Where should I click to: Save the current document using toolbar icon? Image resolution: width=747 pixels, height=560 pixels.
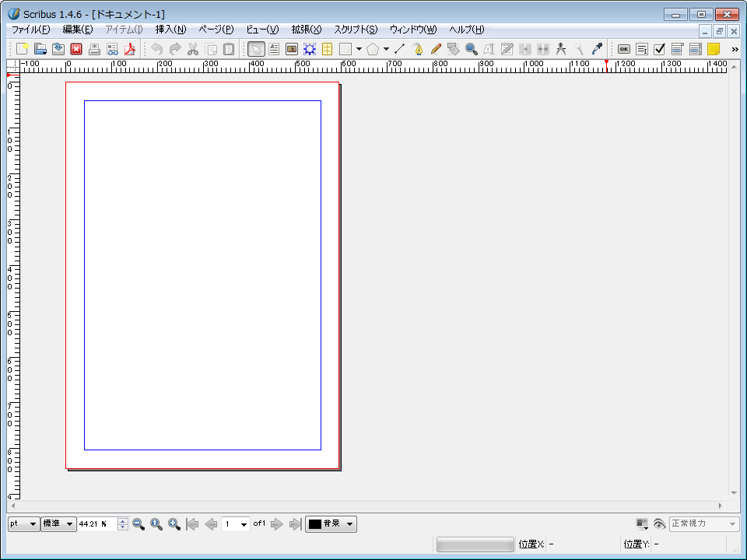click(58, 49)
